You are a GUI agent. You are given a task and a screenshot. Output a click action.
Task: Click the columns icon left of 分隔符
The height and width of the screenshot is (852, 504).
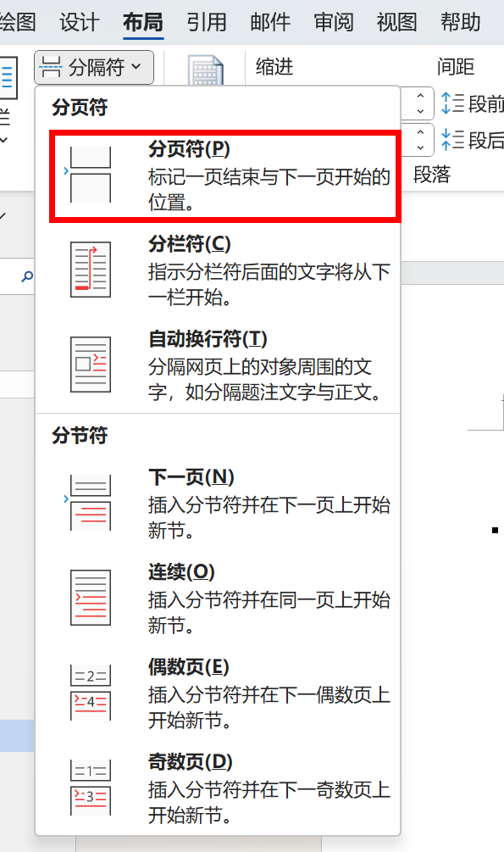8,78
